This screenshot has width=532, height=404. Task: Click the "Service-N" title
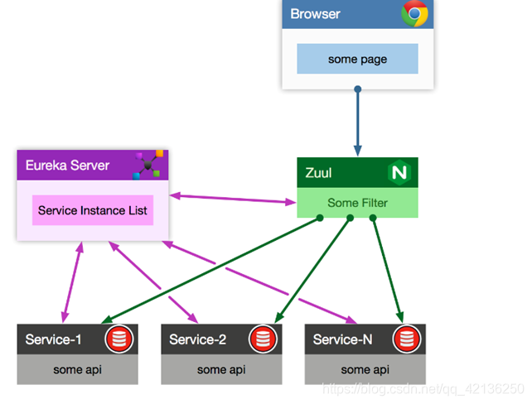[343, 339]
